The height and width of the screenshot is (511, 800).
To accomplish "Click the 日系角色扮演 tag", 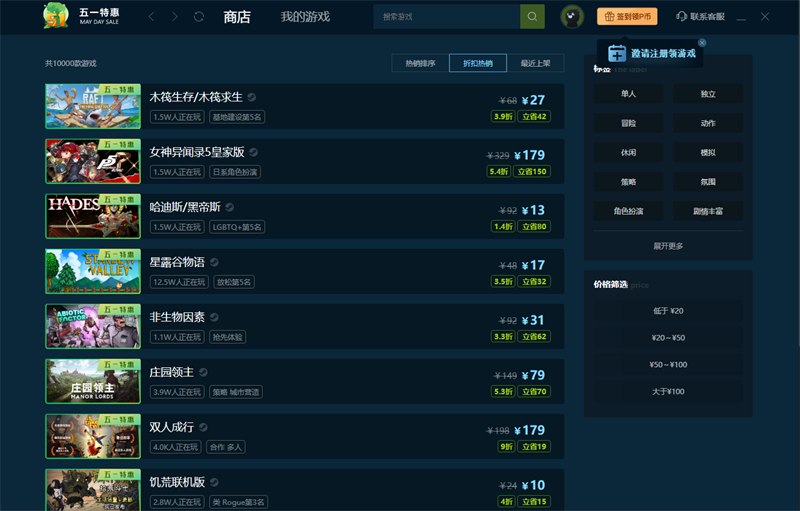I will click(235, 172).
